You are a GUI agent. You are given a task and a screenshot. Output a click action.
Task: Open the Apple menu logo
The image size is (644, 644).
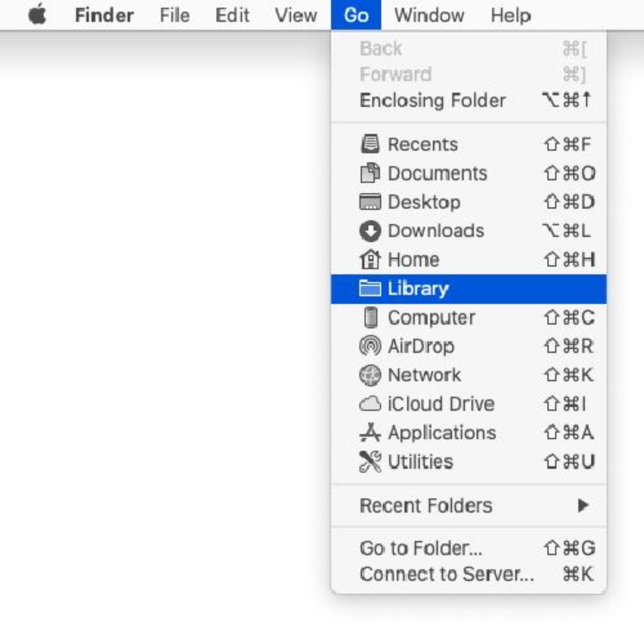coord(37,14)
